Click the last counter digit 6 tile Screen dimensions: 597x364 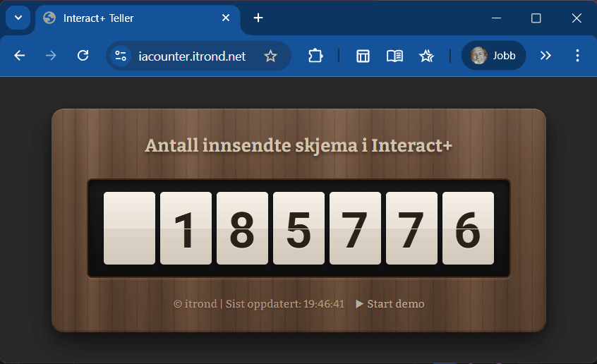coord(469,228)
